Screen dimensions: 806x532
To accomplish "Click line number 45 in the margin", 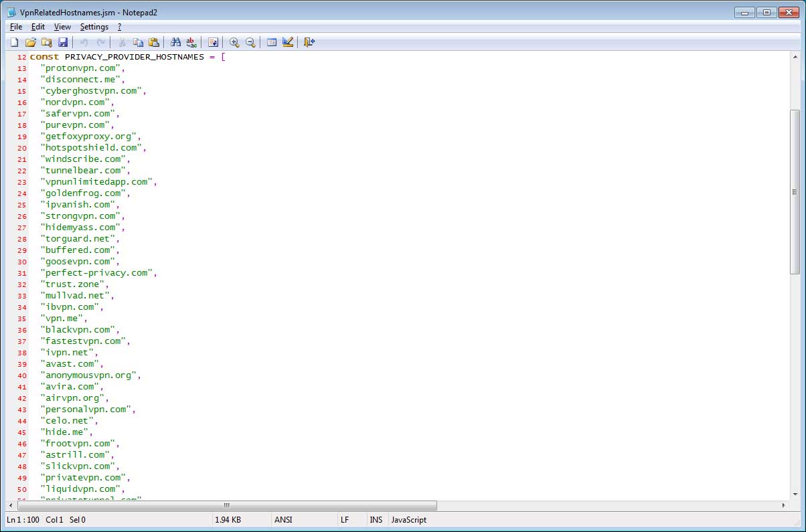I will coord(22,432).
